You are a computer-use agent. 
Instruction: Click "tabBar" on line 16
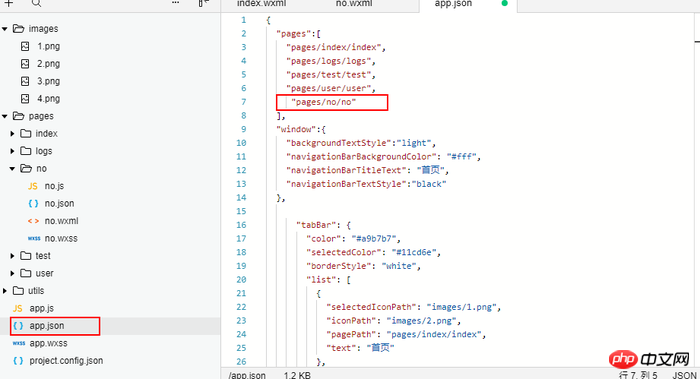point(316,225)
